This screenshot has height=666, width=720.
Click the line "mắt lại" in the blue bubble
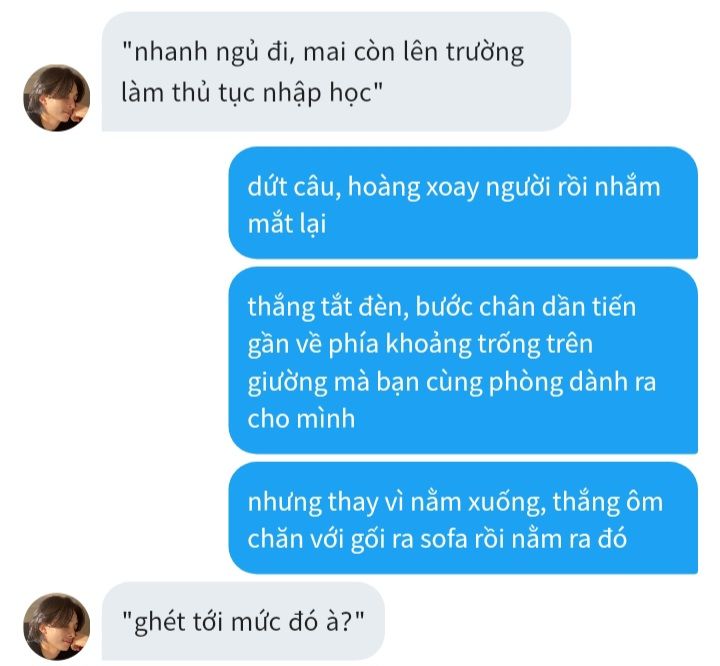tap(287, 224)
